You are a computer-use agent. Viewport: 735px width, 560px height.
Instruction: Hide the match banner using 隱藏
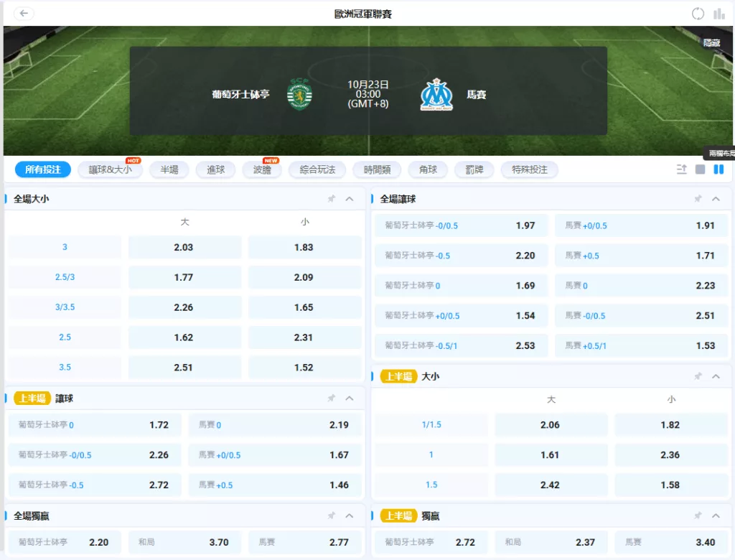pyautogui.click(x=711, y=42)
